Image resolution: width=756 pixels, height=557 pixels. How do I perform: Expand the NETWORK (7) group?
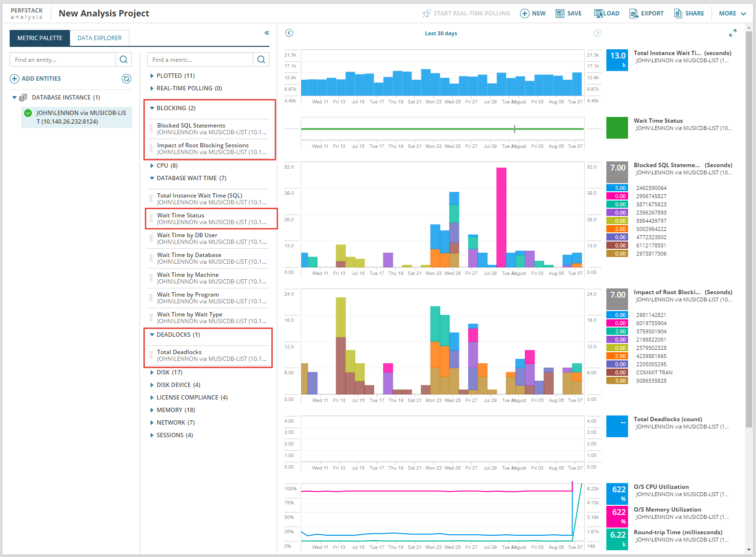[x=152, y=423]
